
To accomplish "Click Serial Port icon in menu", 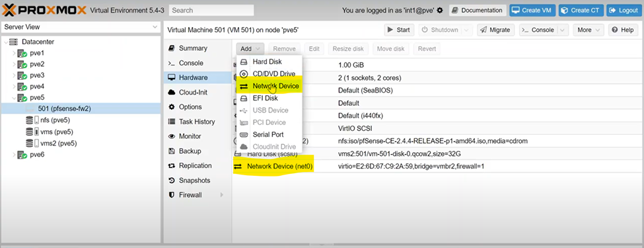I will coord(244,134).
